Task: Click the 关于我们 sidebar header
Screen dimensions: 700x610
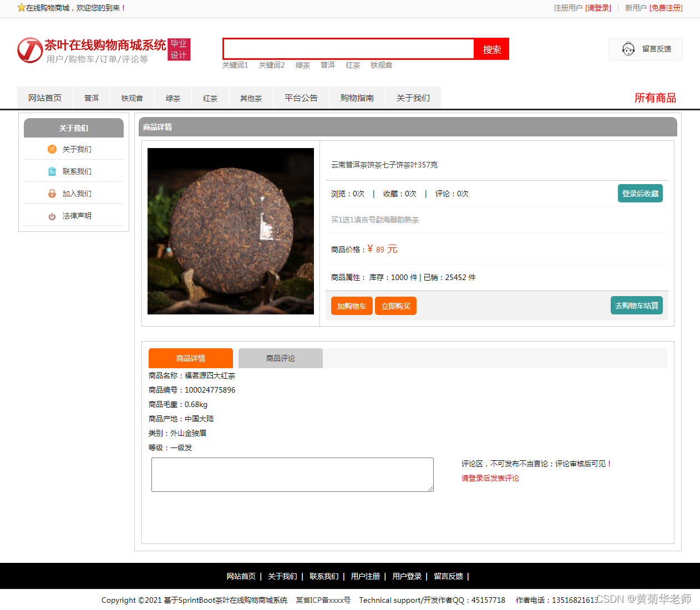Action: pos(74,128)
